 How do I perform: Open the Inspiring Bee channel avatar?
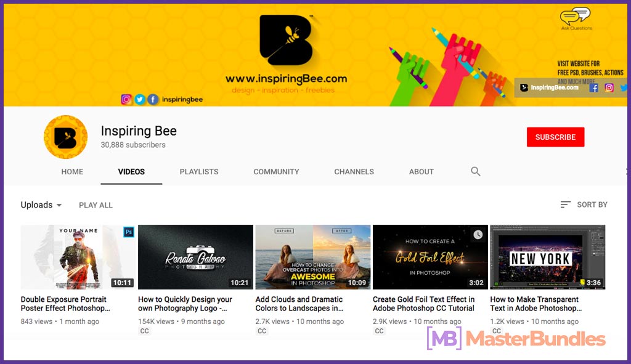65,137
